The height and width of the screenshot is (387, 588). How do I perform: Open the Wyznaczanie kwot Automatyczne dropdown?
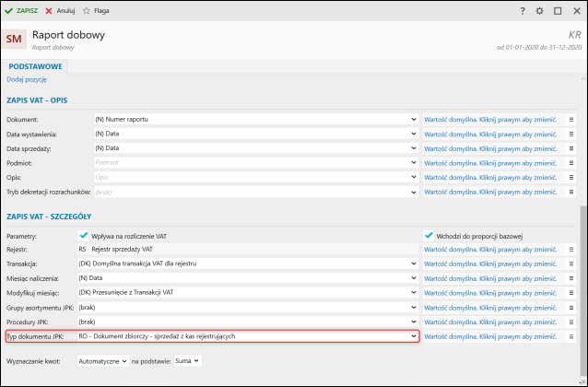tap(124, 361)
